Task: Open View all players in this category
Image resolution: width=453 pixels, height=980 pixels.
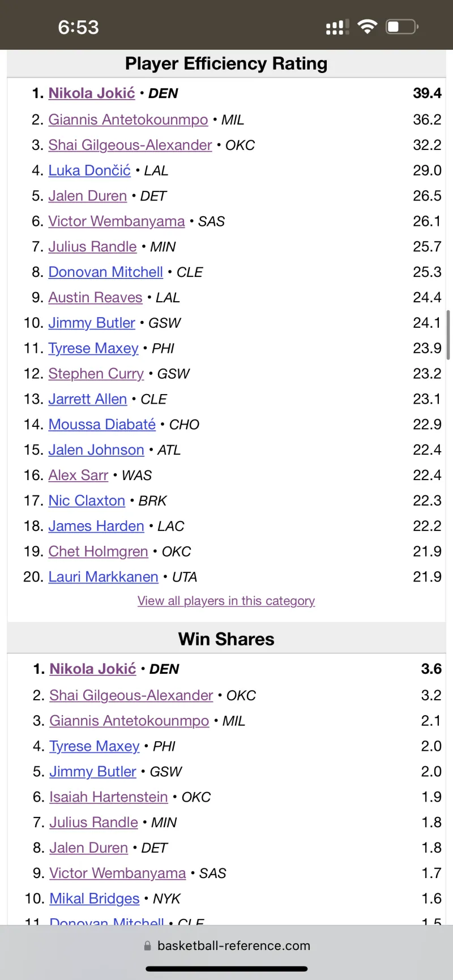Action: click(226, 601)
